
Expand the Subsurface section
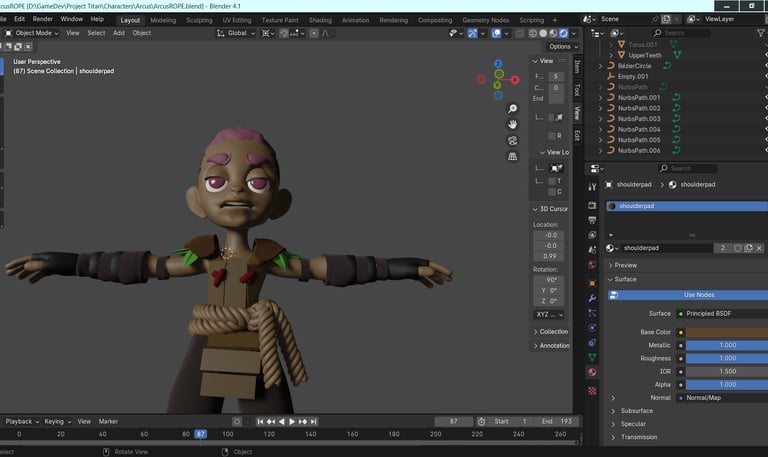click(637, 410)
